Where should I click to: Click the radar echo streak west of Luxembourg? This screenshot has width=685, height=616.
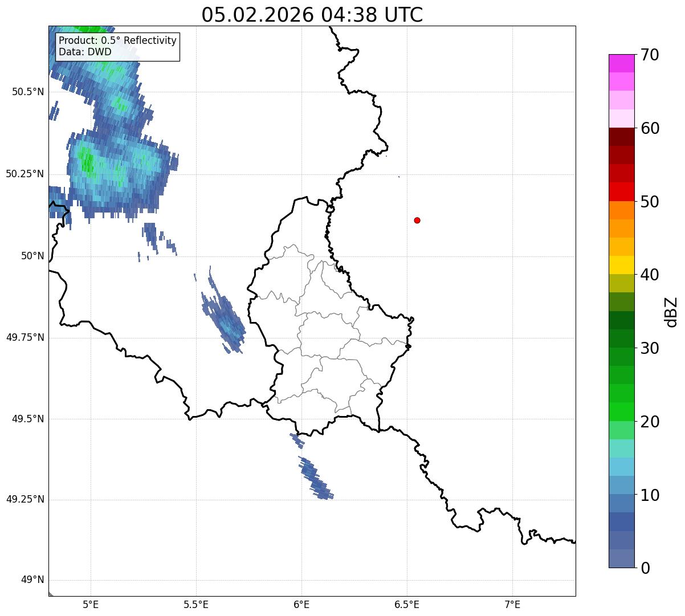pyautogui.click(x=223, y=316)
